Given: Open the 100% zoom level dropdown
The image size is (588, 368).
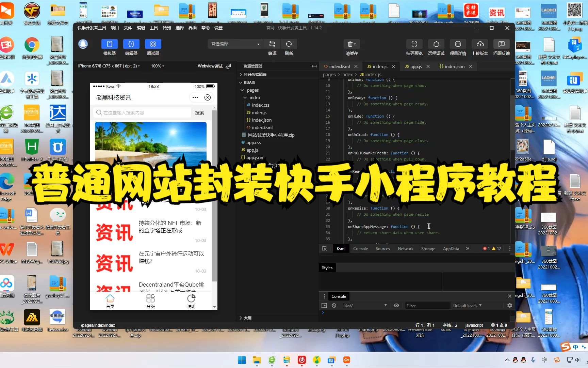Looking at the screenshot, I should (x=158, y=66).
